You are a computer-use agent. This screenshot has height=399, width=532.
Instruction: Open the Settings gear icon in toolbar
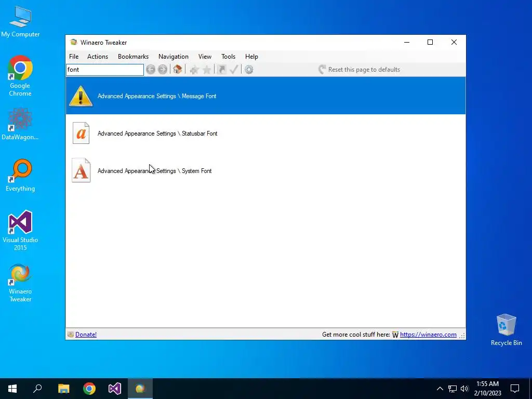249,70
